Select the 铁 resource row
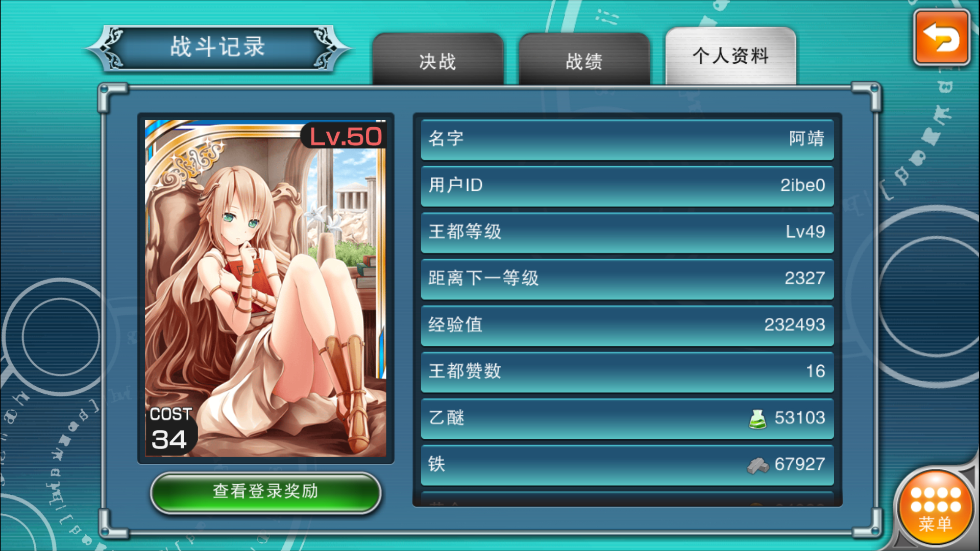The width and height of the screenshot is (980, 551). coord(627,465)
